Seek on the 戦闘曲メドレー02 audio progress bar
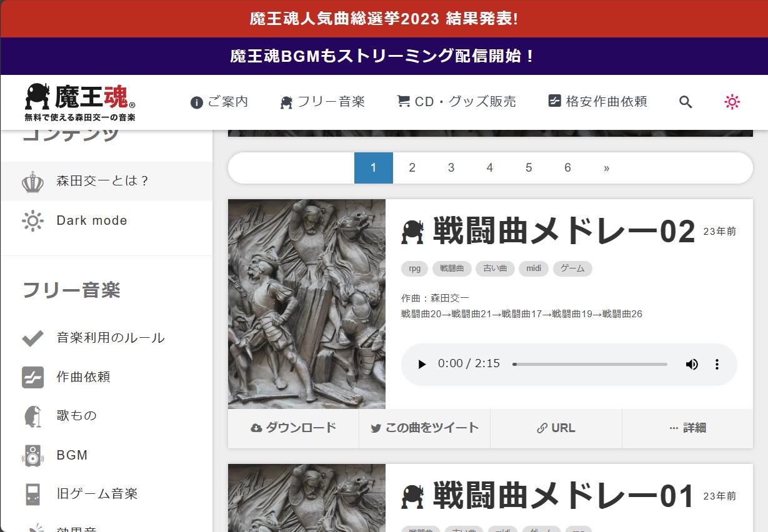 (590, 364)
